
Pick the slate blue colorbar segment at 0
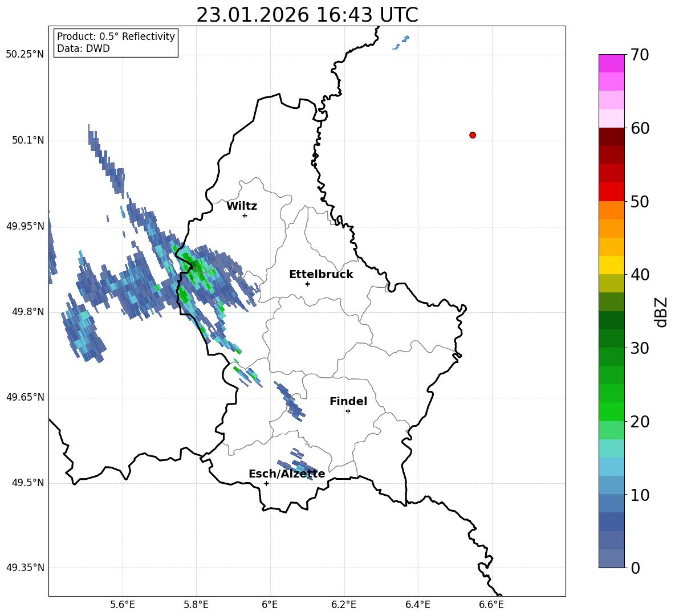coord(611,558)
